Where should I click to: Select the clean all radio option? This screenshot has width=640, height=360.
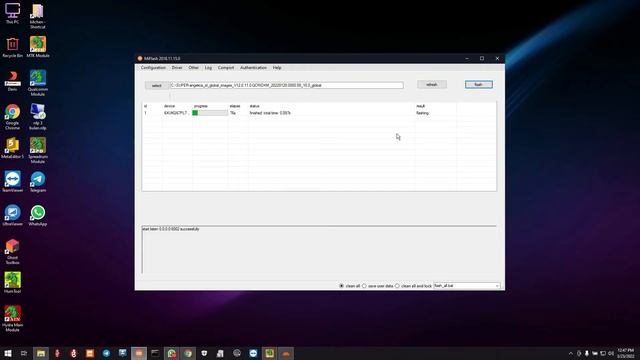pos(342,286)
